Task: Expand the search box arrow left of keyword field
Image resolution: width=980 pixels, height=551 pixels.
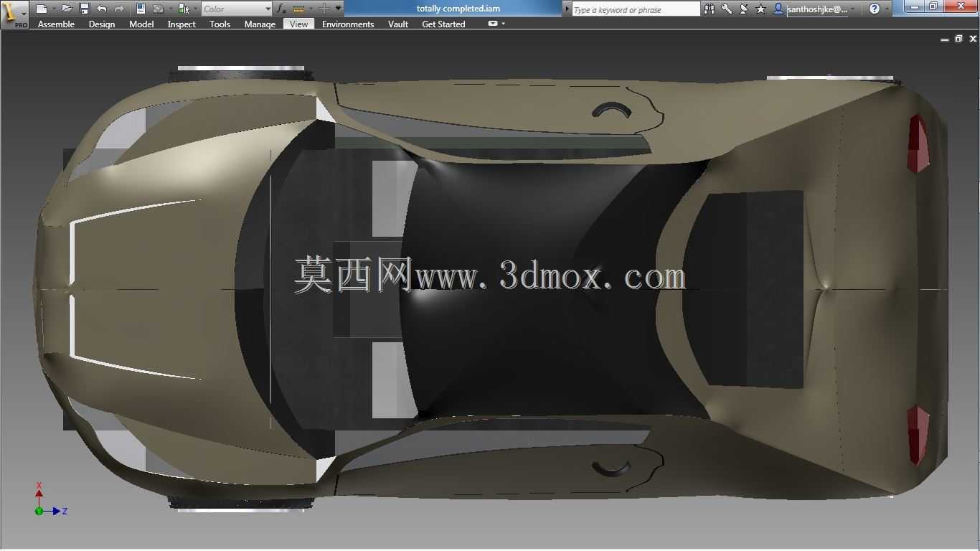Action: tap(567, 9)
